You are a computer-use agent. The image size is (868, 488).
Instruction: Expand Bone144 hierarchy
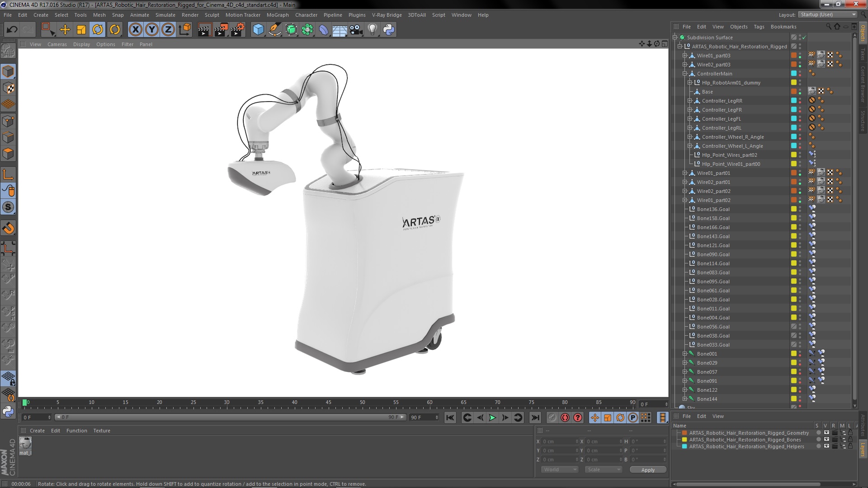click(x=685, y=399)
